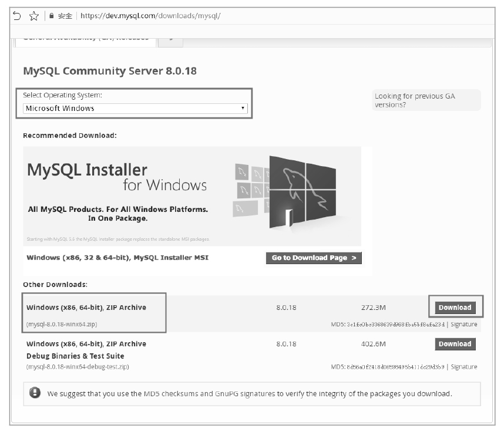The width and height of the screenshot is (504, 432).
Task: Click the Windows (x86, 32 & 64-bit) Installer MSI text
Action: [x=117, y=258]
